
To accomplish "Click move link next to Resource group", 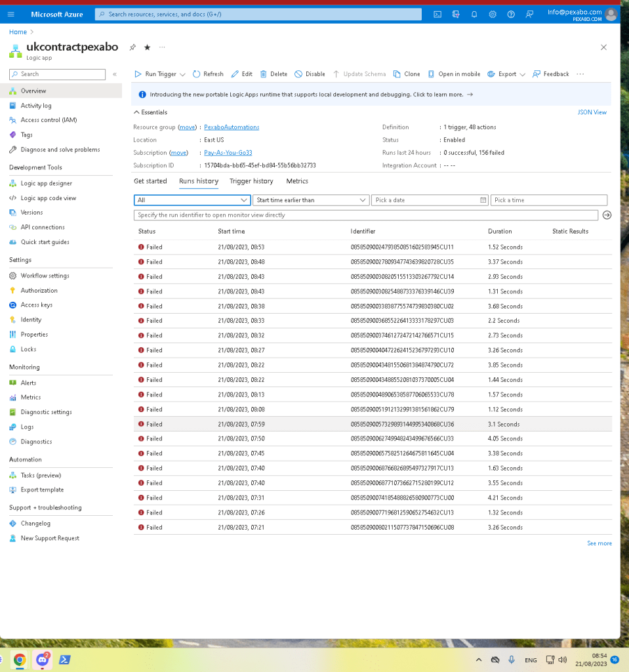I will click(187, 127).
